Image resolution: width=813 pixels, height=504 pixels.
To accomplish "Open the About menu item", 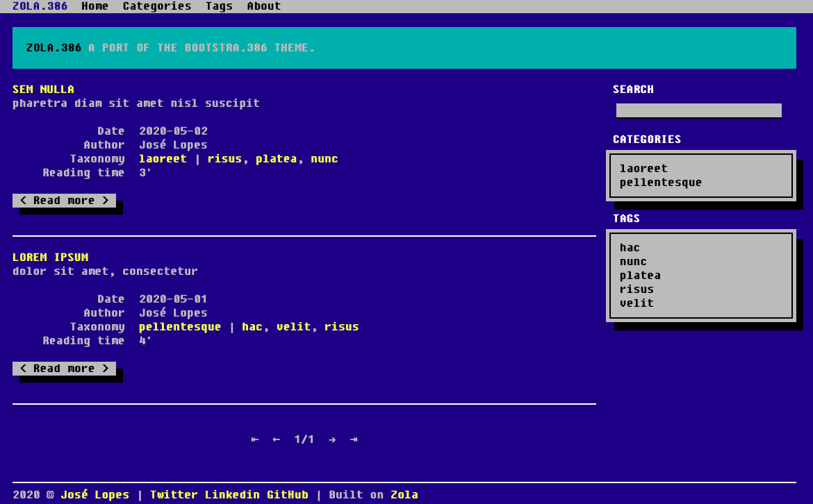I will (x=263, y=6).
